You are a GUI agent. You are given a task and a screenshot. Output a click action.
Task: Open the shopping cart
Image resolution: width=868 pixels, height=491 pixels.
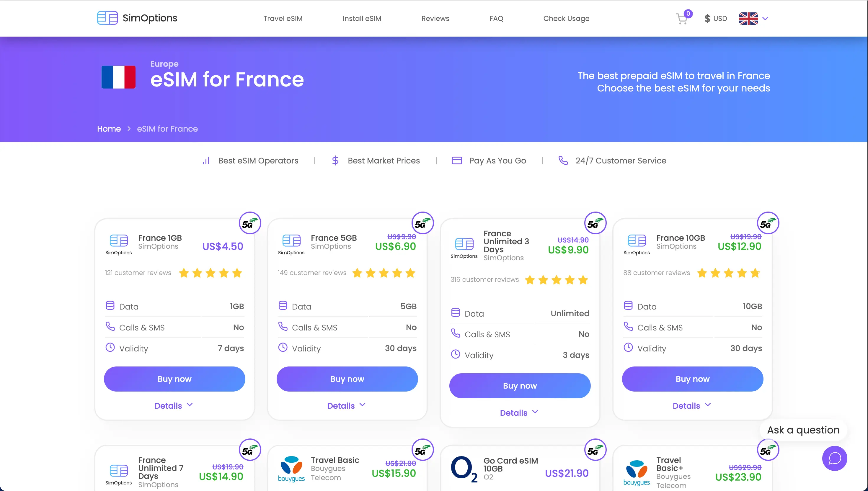pos(682,19)
